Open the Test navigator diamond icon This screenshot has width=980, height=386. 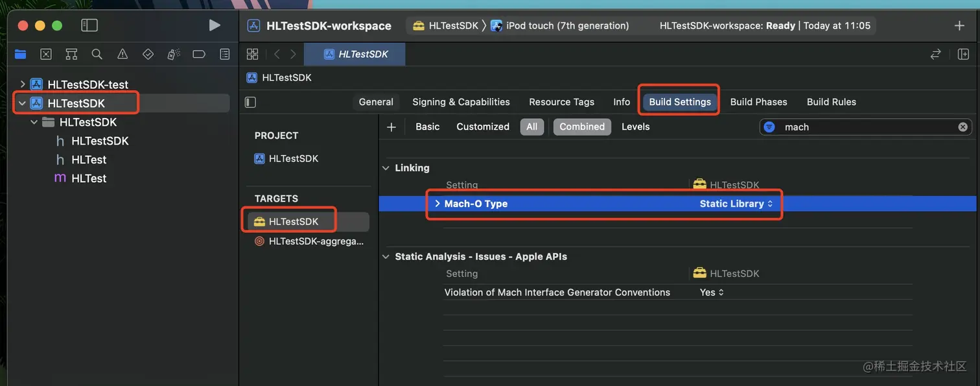tap(148, 54)
